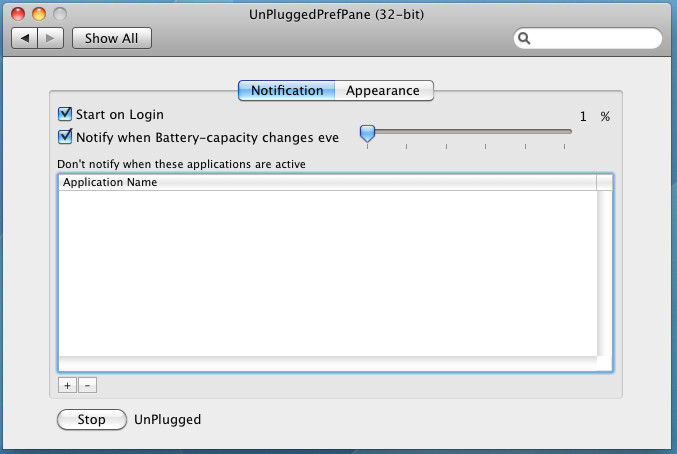Set the slider to the last tick mark
677x454 pixels.
(564, 132)
